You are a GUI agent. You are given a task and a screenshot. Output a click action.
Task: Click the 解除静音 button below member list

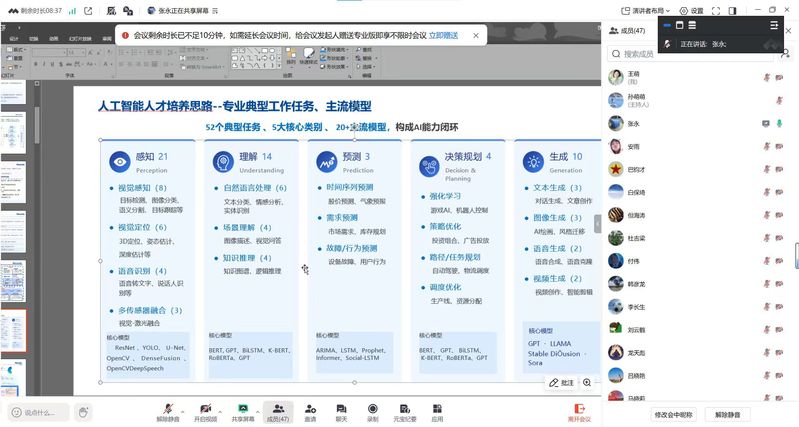735,414
